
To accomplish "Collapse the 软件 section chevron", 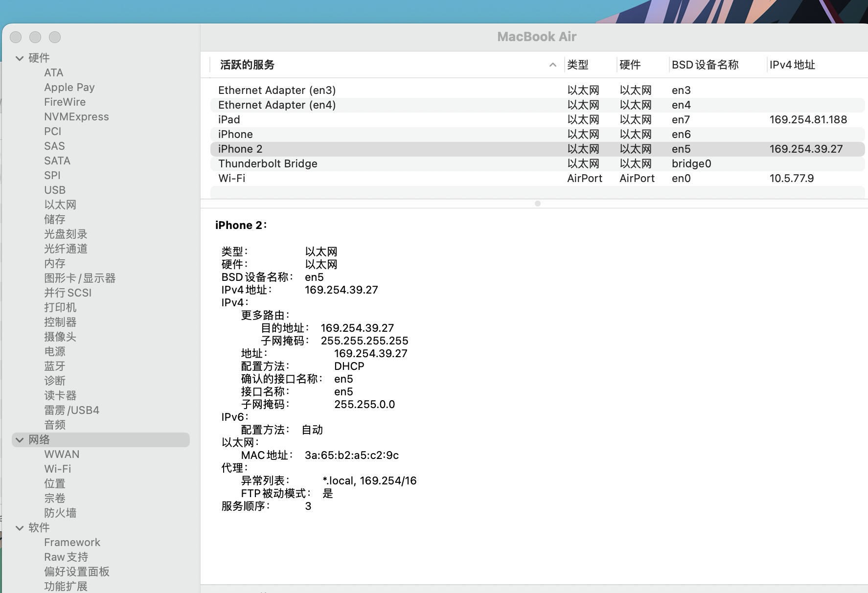I will [20, 528].
